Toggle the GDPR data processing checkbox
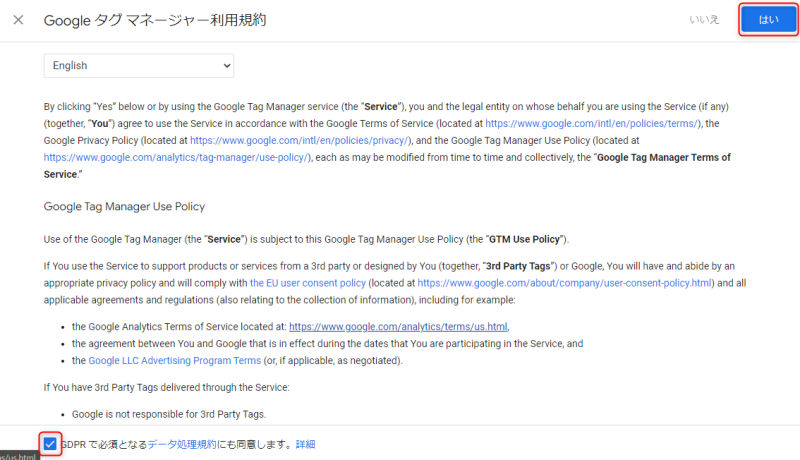Screen dimensions: 800x460 click(x=50, y=444)
